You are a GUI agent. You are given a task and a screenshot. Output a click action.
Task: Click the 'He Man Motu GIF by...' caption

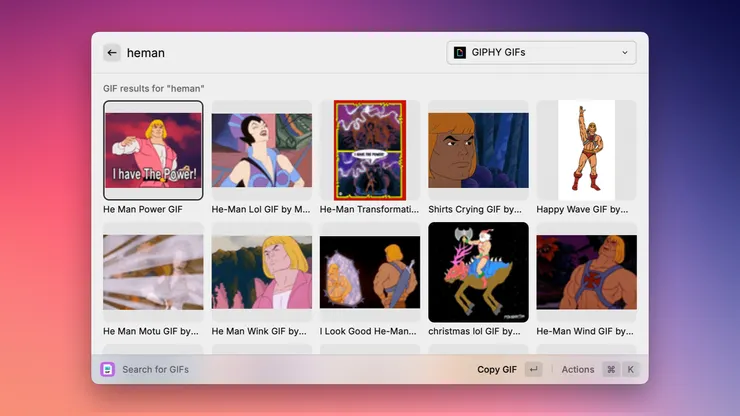pyautogui.click(x=151, y=331)
